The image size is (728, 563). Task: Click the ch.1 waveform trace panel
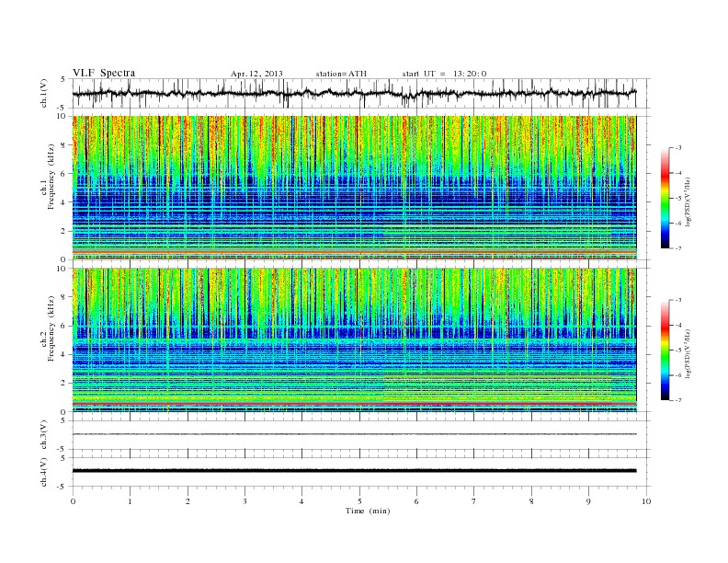click(x=361, y=93)
